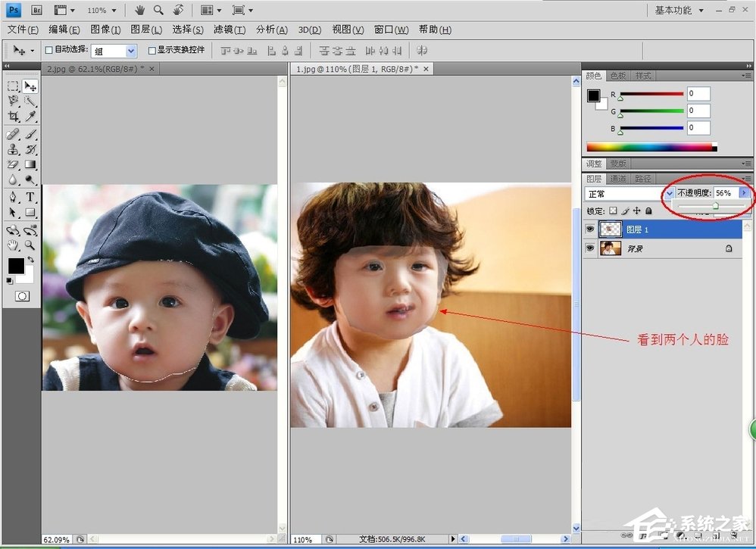The image size is (756, 549).
Task: Click the foreground color swatch in toolbox
Action: click(x=16, y=266)
